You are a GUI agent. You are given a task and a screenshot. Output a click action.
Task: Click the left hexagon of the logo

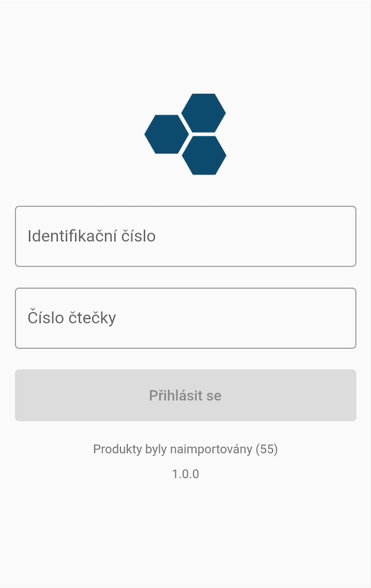[166, 134]
